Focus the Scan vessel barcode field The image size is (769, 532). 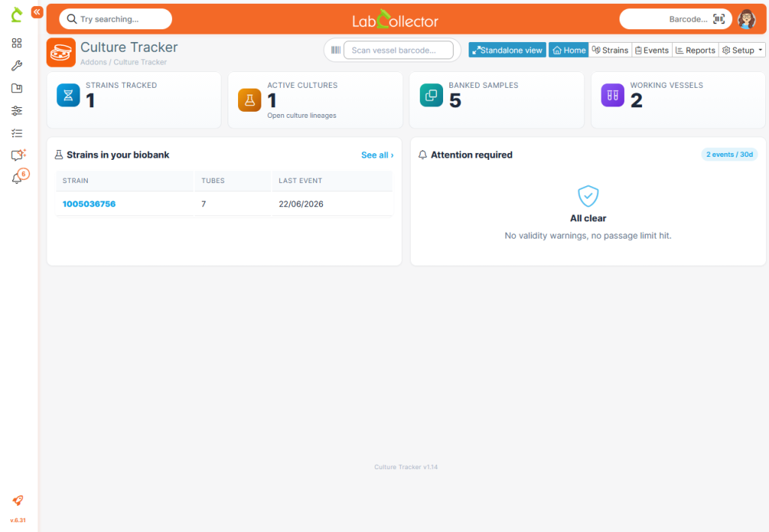398,50
